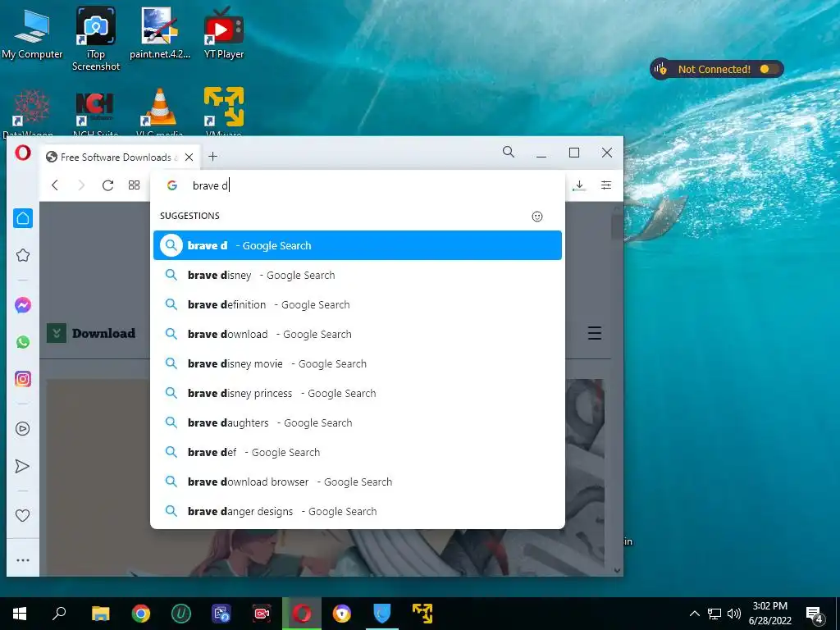Open DataWagon desktop shortcut icon

point(32,107)
